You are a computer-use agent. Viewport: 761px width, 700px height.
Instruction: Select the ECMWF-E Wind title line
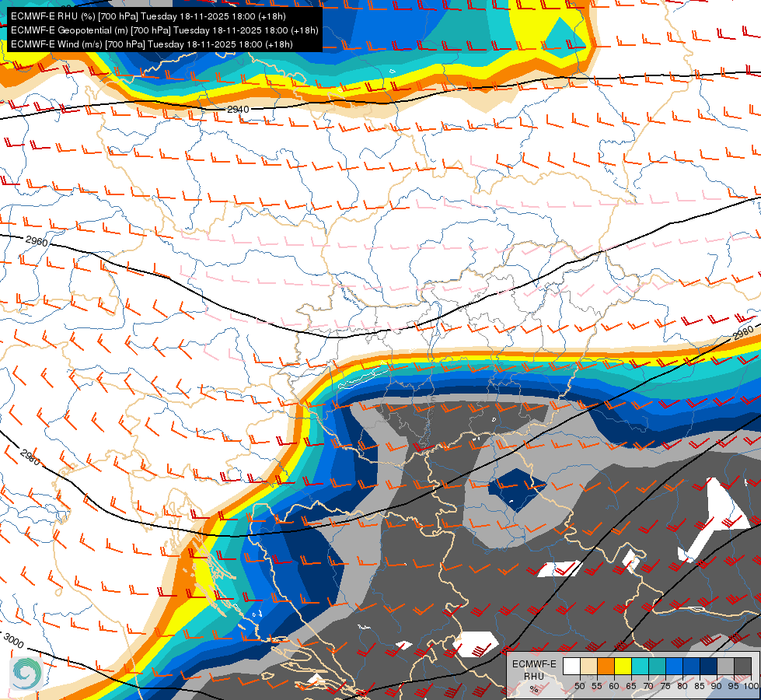(152, 44)
